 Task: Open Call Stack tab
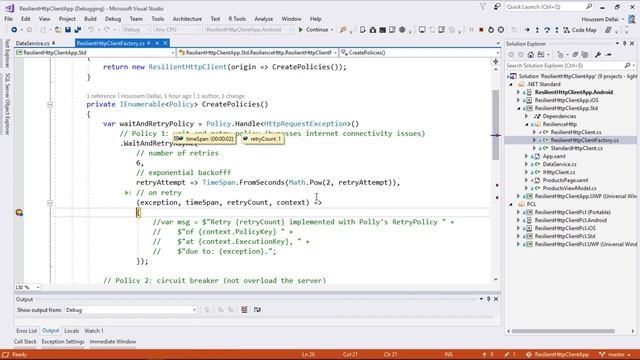click(x=25, y=342)
